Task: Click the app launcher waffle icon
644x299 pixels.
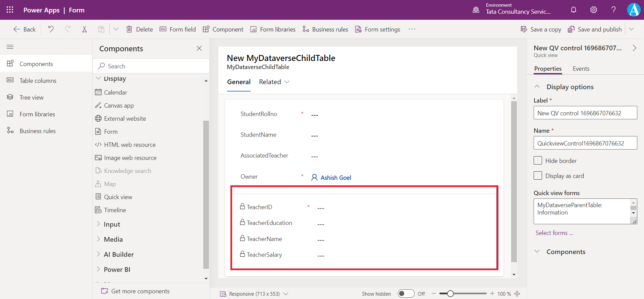Action: click(10, 10)
